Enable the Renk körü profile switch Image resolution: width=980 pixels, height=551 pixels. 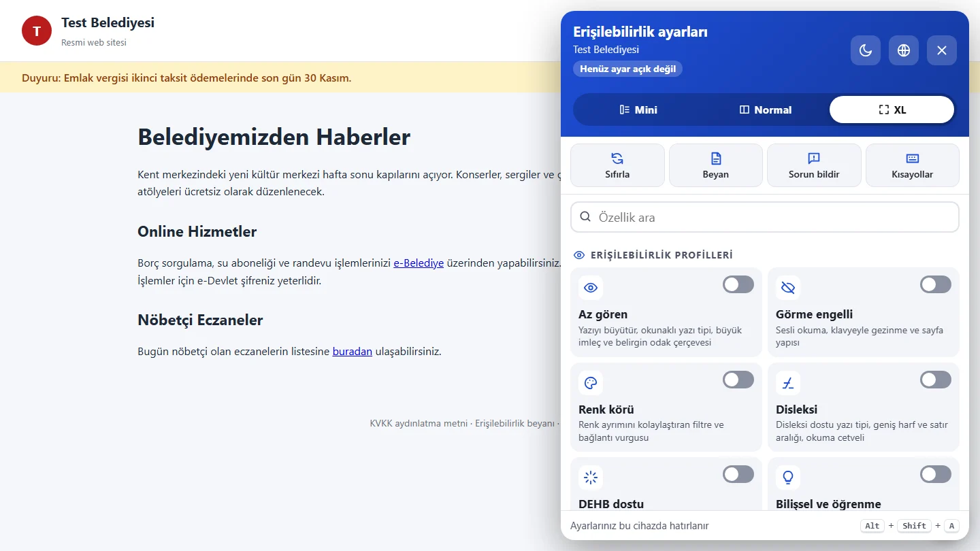click(738, 380)
